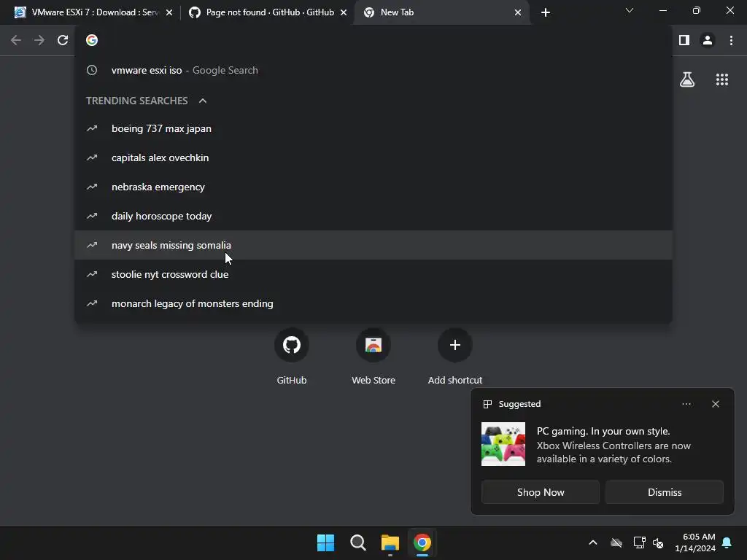Viewport: 747px width, 560px height.
Task: Go back using the browser back arrow
Action: point(16,41)
